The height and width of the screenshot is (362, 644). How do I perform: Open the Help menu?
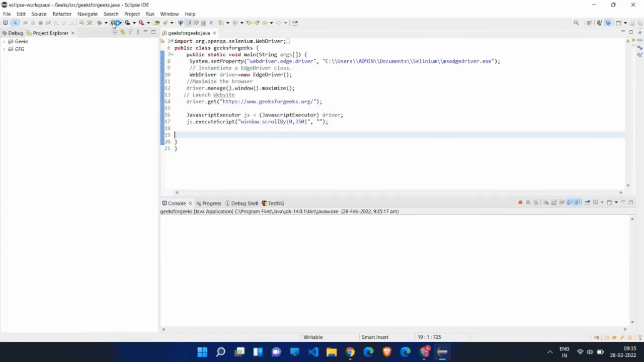click(190, 14)
